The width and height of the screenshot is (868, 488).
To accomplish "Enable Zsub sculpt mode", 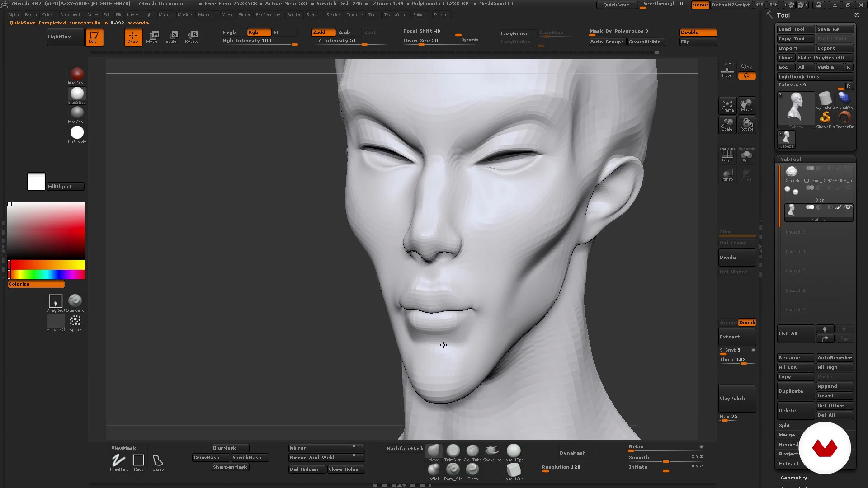I will pos(349,33).
